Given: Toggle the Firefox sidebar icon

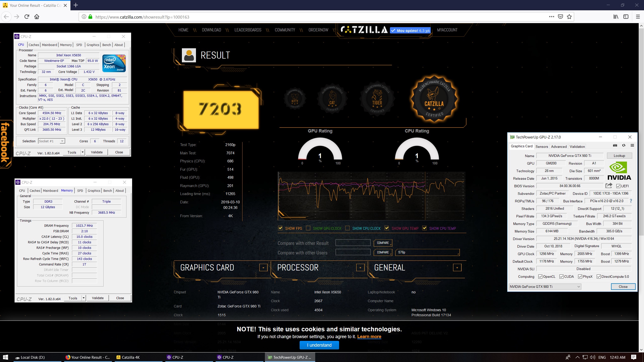Looking at the screenshot, I should (626, 17).
